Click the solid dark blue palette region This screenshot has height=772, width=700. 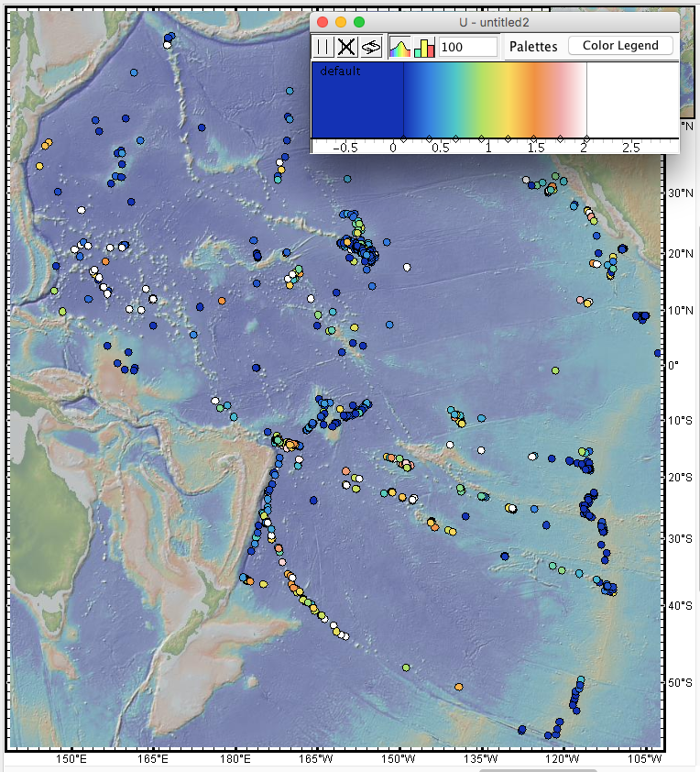tap(357, 101)
